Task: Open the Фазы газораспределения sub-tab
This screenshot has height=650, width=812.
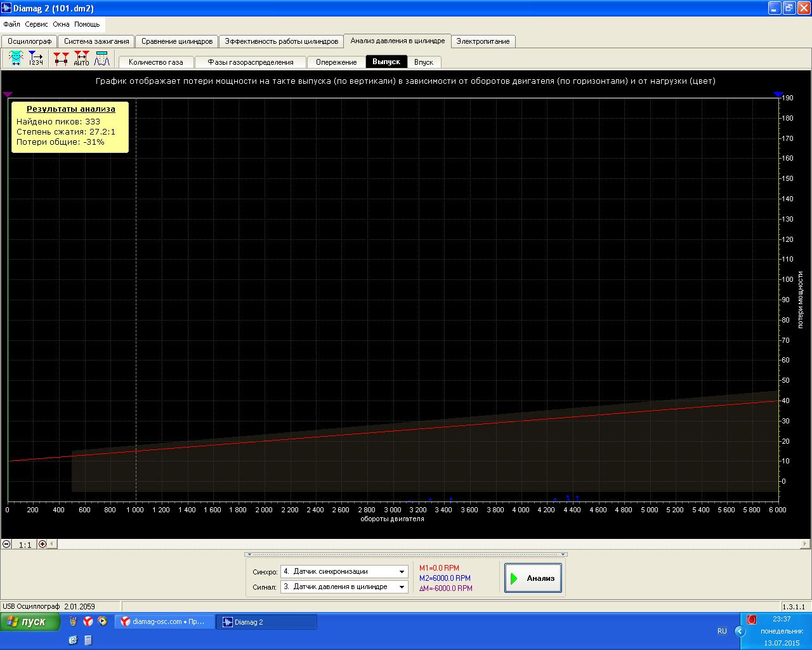Action: pos(251,62)
